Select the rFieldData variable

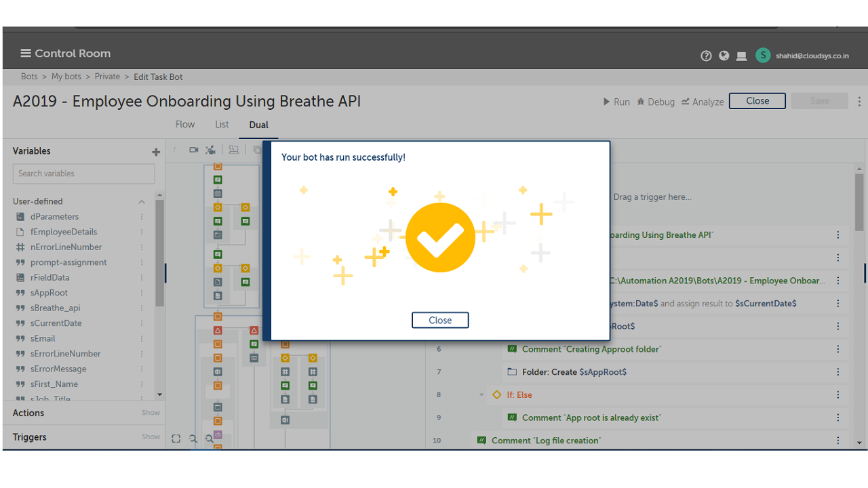point(50,278)
